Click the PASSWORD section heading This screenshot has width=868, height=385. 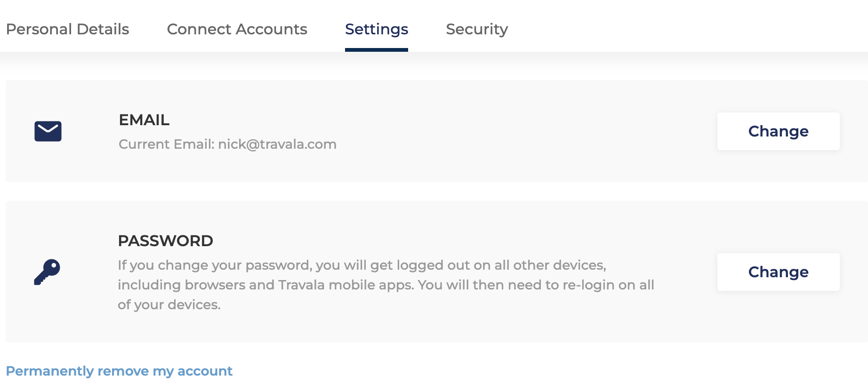pyautogui.click(x=165, y=241)
